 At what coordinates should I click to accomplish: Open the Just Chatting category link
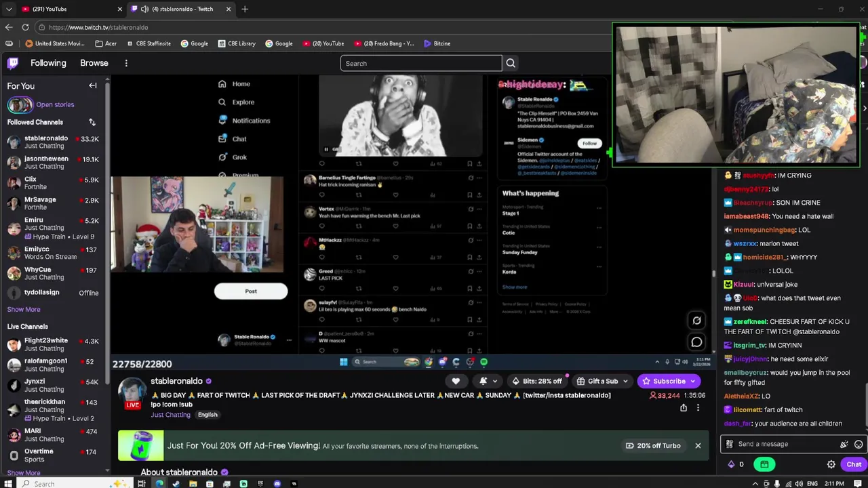coord(171,415)
